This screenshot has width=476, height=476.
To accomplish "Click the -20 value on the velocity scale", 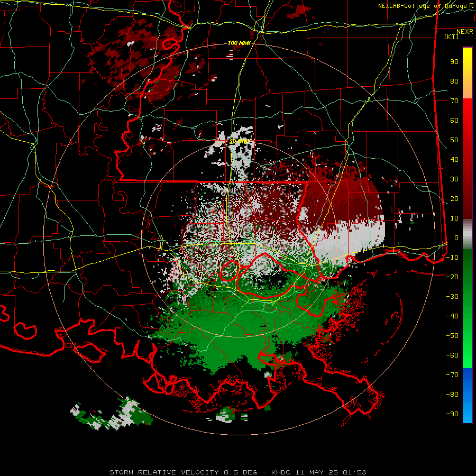I will (x=452, y=277).
